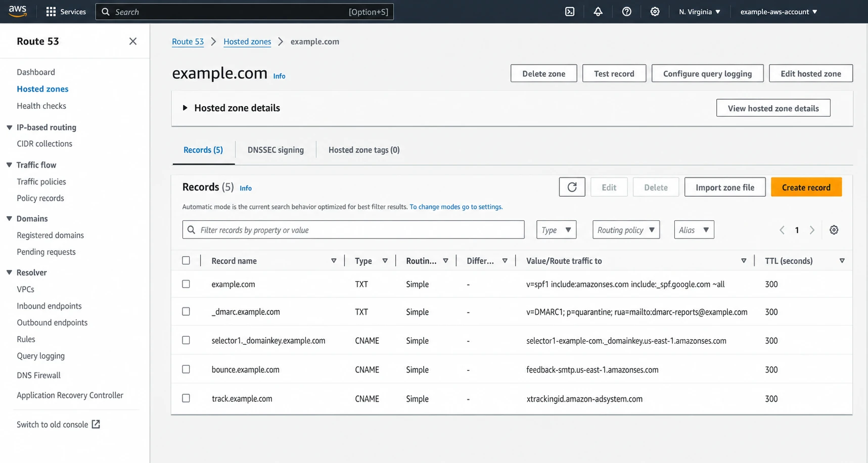This screenshot has width=868, height=463.
Task: Open the Alias filter dropdown
Action: (x=694, y=230)
